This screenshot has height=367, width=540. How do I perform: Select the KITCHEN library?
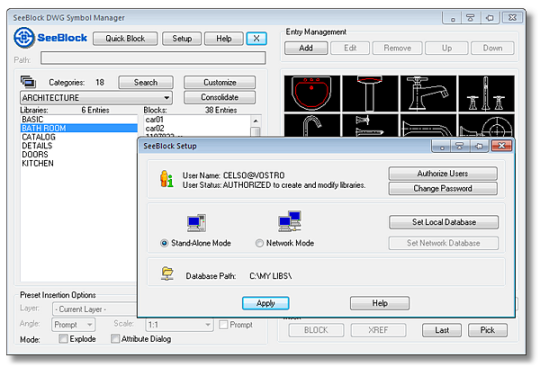coord(79,163)
